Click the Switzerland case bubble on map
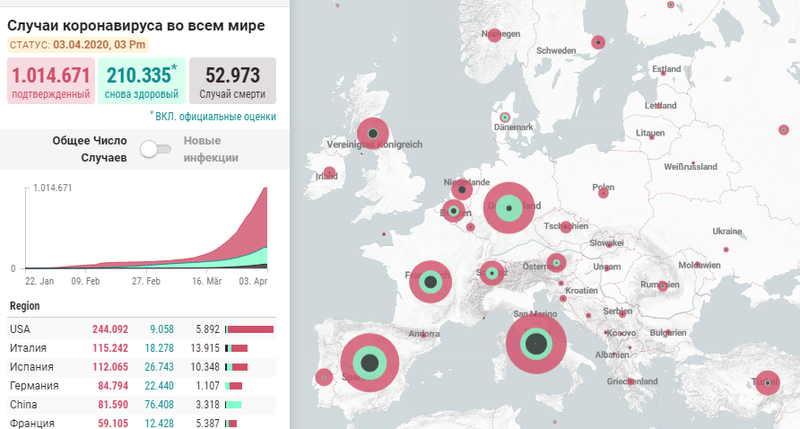The image size is (800, 429). [x=491, y=271]
